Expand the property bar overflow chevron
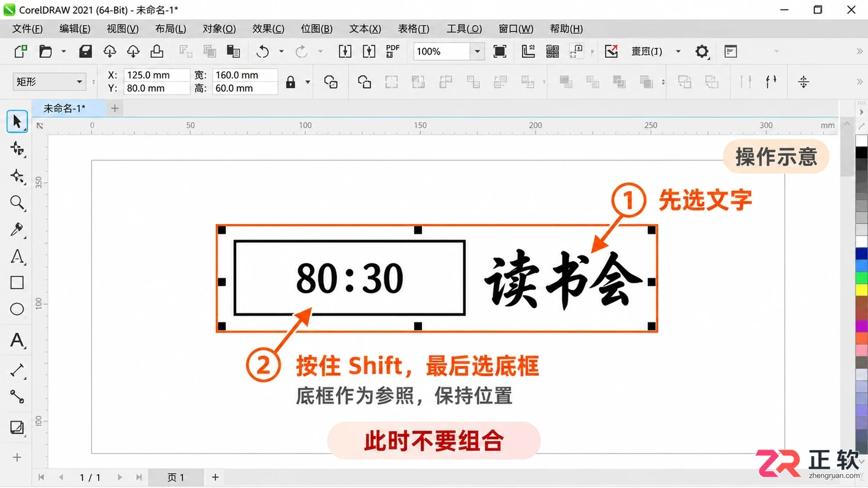 point(860,82)
